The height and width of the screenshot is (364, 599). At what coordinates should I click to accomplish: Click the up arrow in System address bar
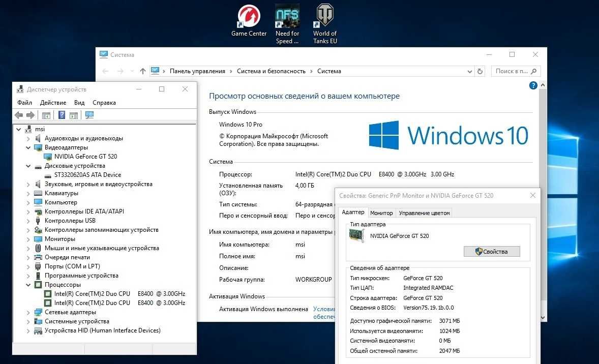(x=143, y=71)
